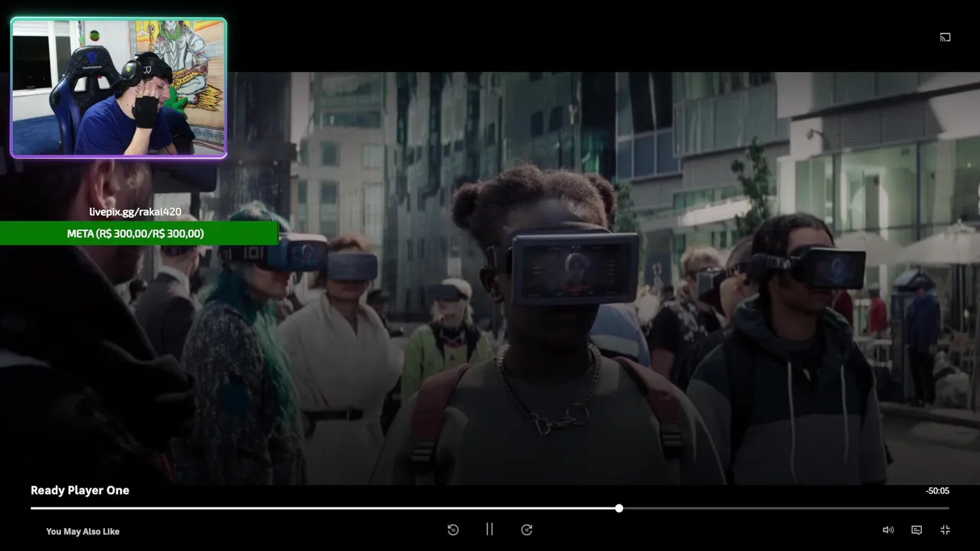980x551 pixels.
Task: Open the You May Also Like section
Action: [83, 531]
